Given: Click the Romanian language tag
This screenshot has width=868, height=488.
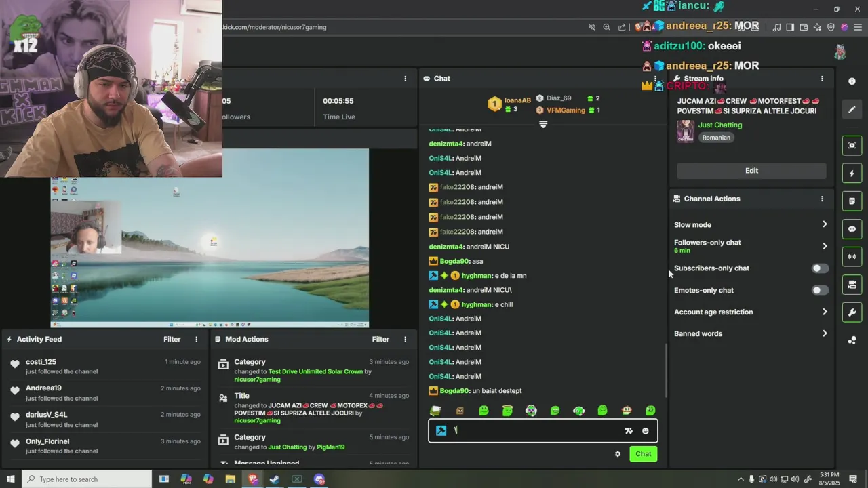Looking at the screenshot, I should click(x=716, y=138).
